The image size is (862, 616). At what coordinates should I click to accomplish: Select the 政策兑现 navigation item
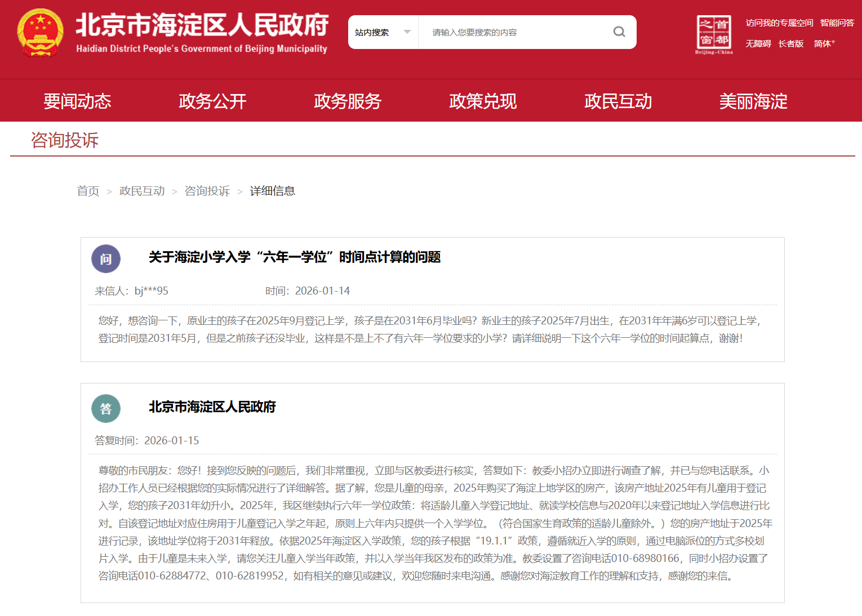coord(483,101)
